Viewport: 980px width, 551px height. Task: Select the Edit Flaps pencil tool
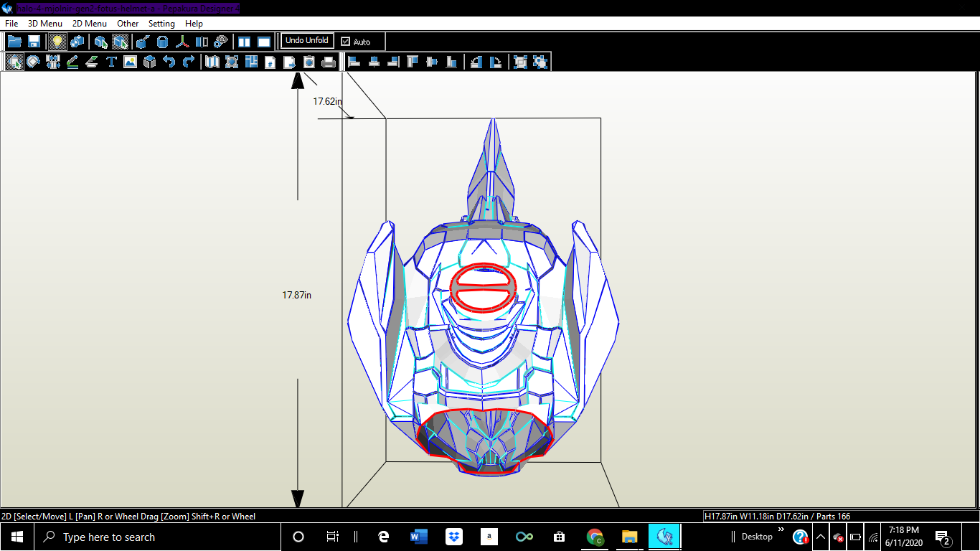[72, 62]
